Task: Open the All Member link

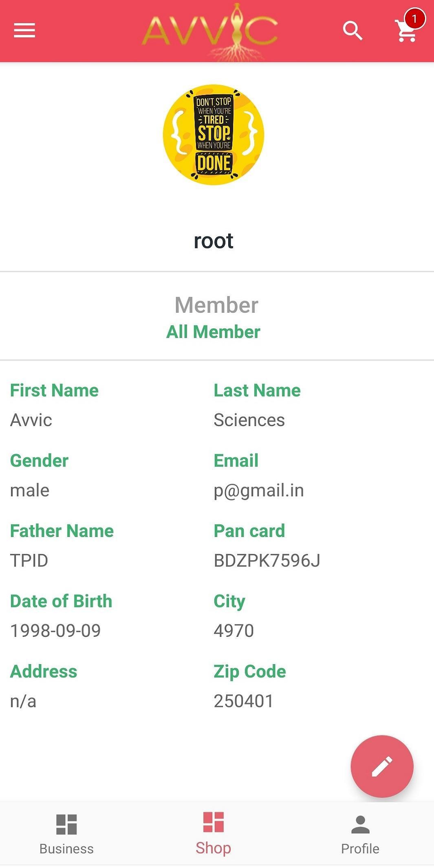Action: pos(213,332)
